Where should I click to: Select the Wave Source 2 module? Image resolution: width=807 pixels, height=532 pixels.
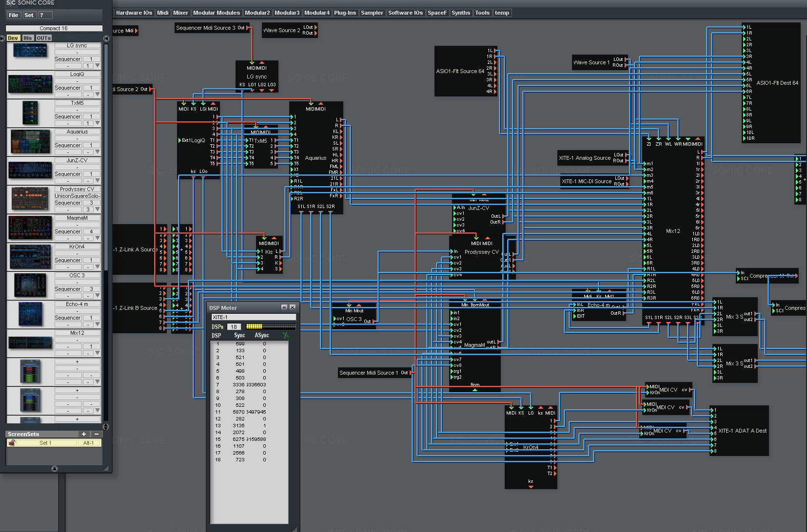(290, 30)
